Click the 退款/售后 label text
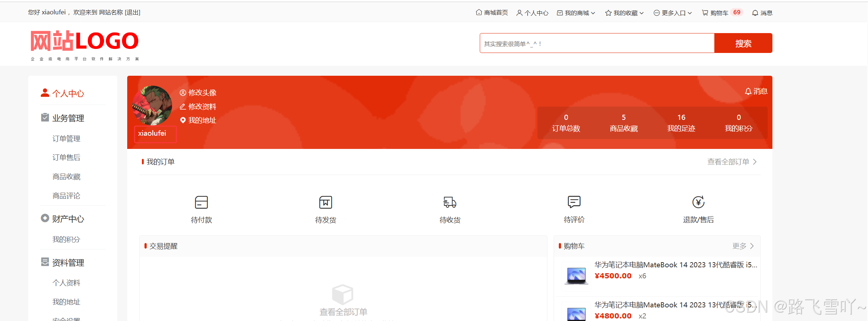This screenshot has width=868, height=321. click(698, 220)
